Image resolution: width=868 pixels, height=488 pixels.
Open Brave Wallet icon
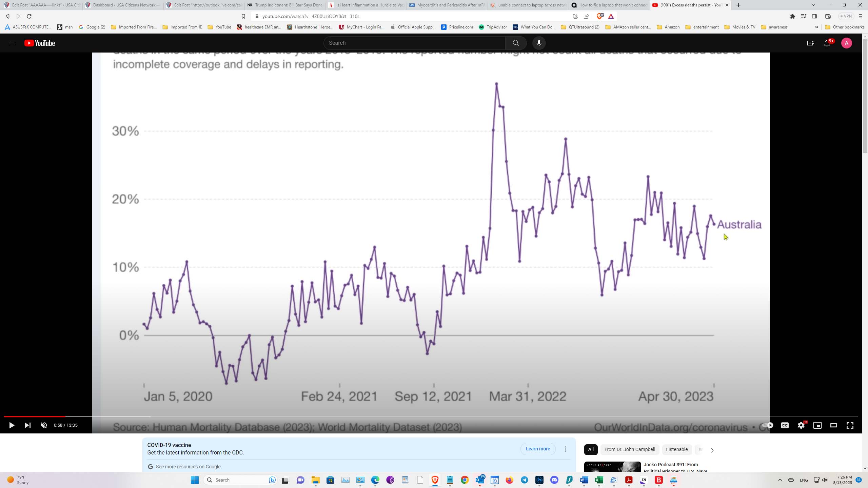828,16
